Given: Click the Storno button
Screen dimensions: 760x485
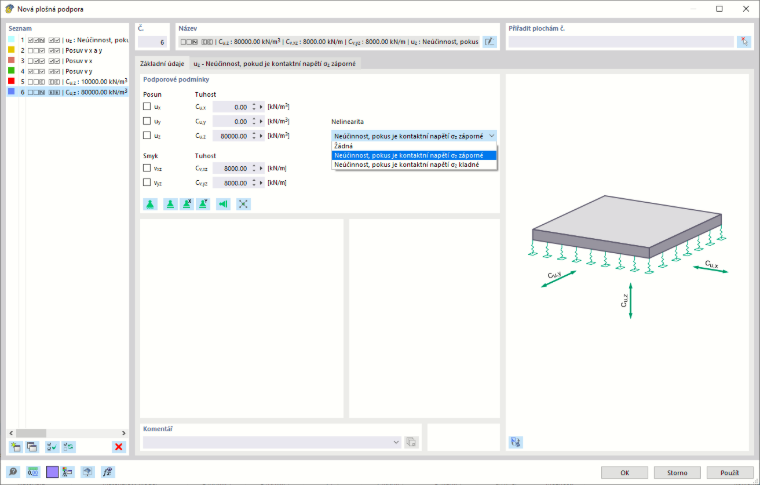Looking at the screenshot, I should point(677,472).
